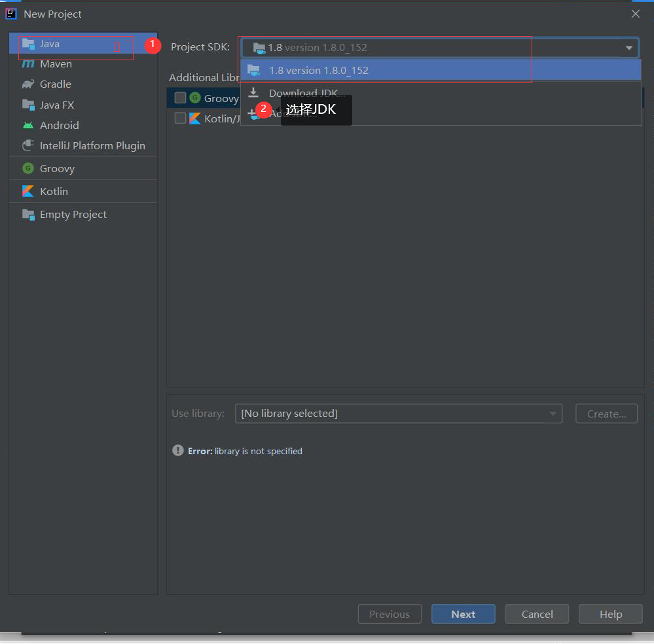Proceed with the Next button

point(463,614)
